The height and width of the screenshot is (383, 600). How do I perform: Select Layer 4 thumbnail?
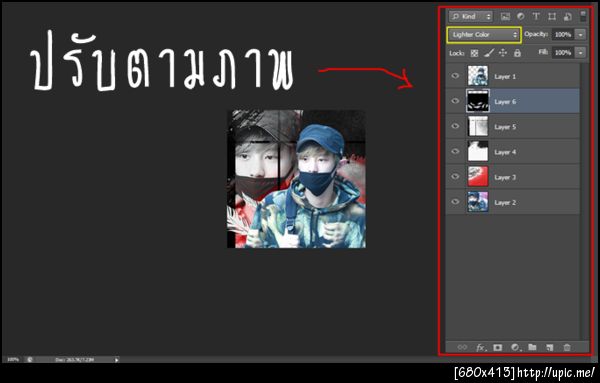click(478, 151)
